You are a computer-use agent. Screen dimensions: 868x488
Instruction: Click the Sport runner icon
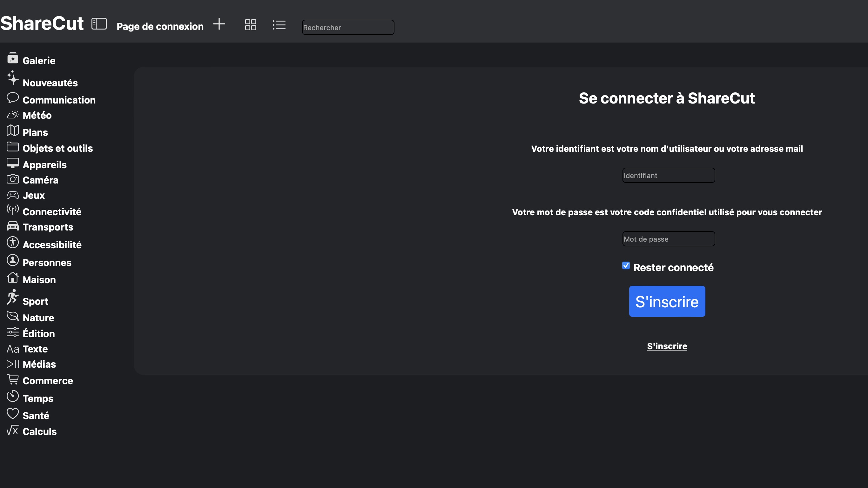13,297
